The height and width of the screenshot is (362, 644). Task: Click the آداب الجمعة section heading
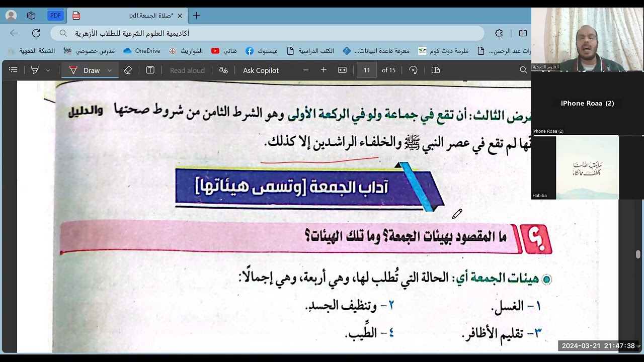292,187
